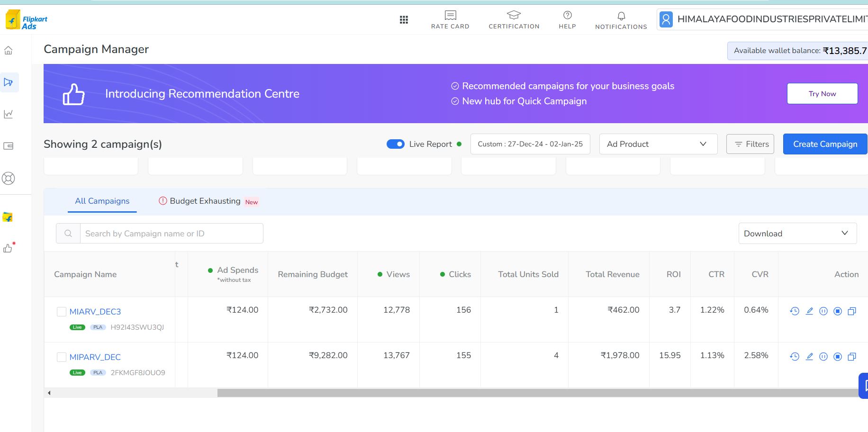Open the apps grid menu icon
Screen dimensions: 868x432
coord(404,19)
